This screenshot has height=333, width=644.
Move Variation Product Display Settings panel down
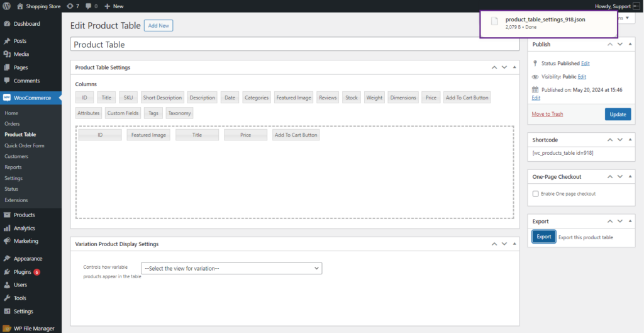click(x=504, y=244)
